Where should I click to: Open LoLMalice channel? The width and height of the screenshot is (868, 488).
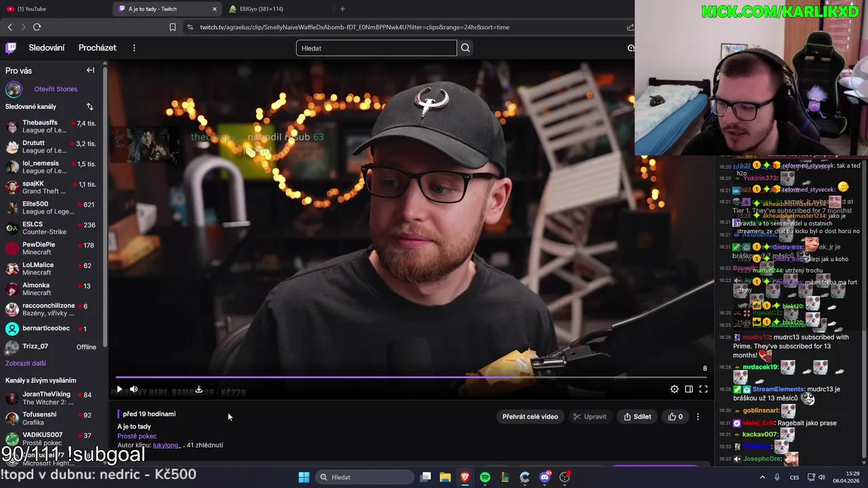pos(51,269)
